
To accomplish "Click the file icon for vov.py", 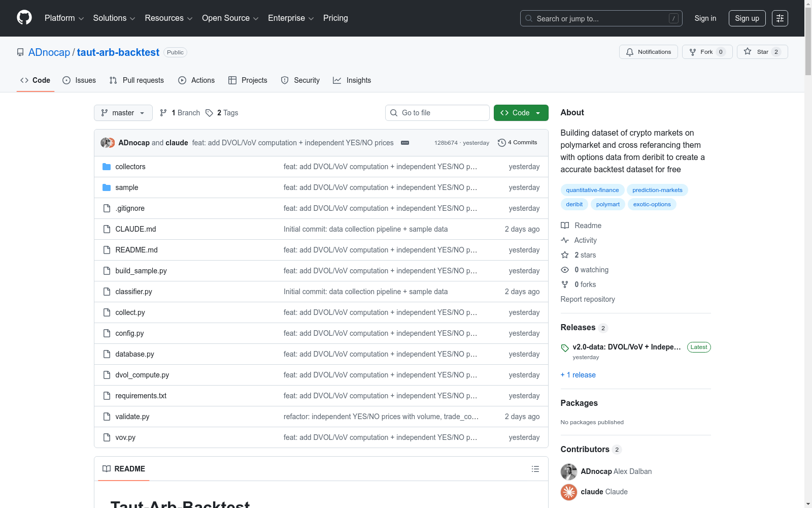I will [107, 437].
